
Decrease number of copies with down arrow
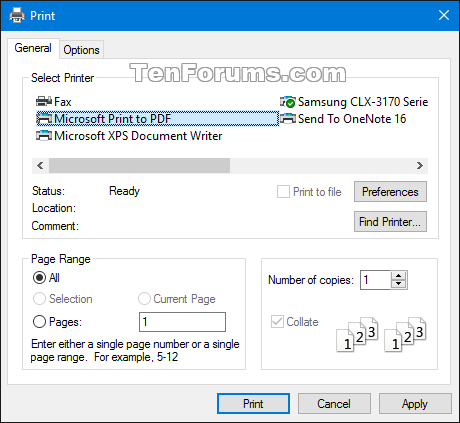[x=398, y=284]
